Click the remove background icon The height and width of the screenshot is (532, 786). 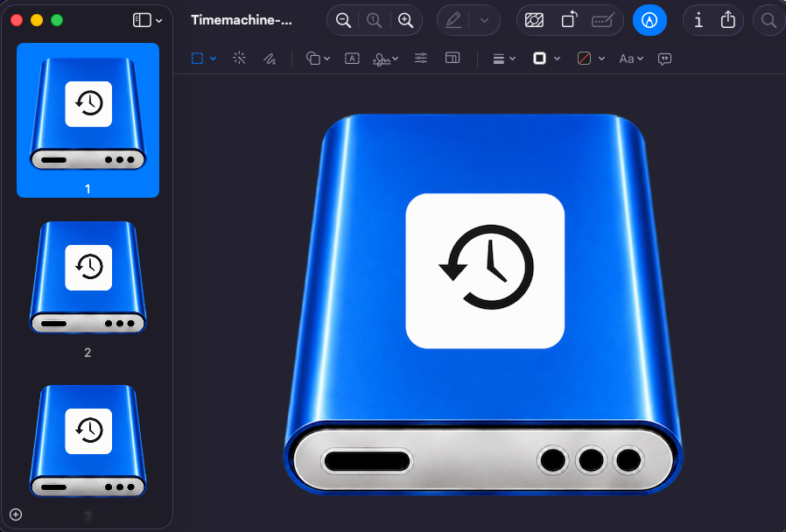click(534, 20)
